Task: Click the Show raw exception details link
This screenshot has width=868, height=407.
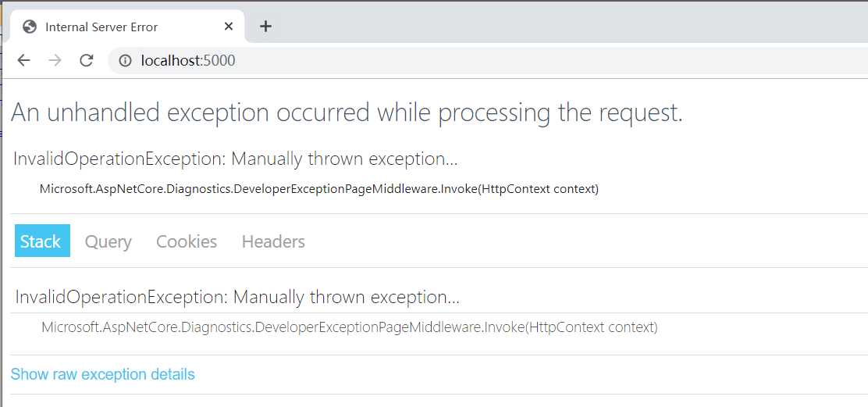Action: coord(102,374)
